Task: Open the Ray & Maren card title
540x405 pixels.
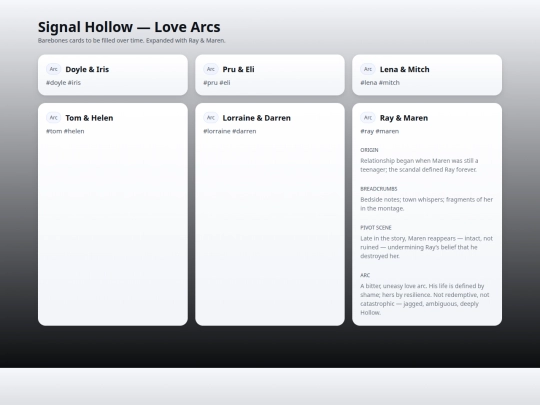Action: pyautogui.click(x=404, y=118)
